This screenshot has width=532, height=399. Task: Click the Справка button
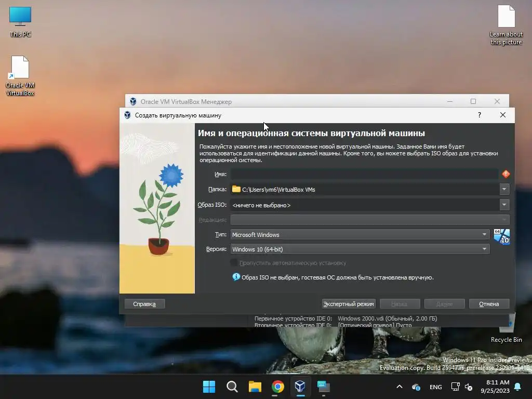(x=144, y=303)
